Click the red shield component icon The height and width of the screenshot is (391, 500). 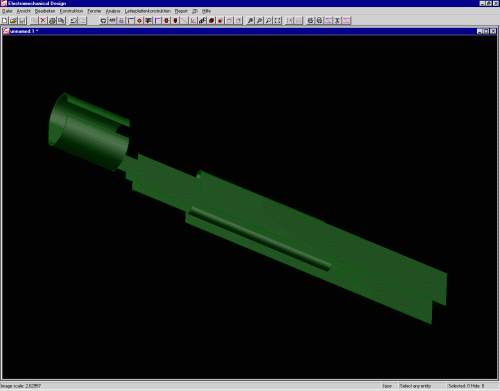(x=175, y=21)
